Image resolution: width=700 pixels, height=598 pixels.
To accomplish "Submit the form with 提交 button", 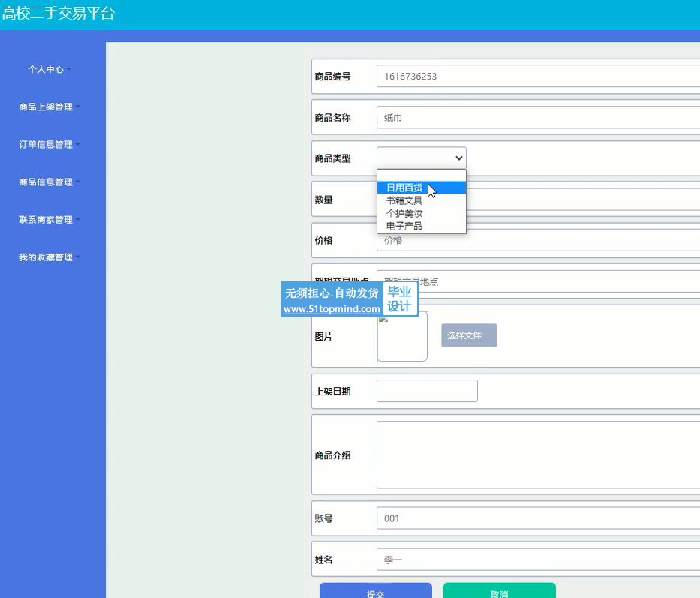I will click(x=375, y=591).
